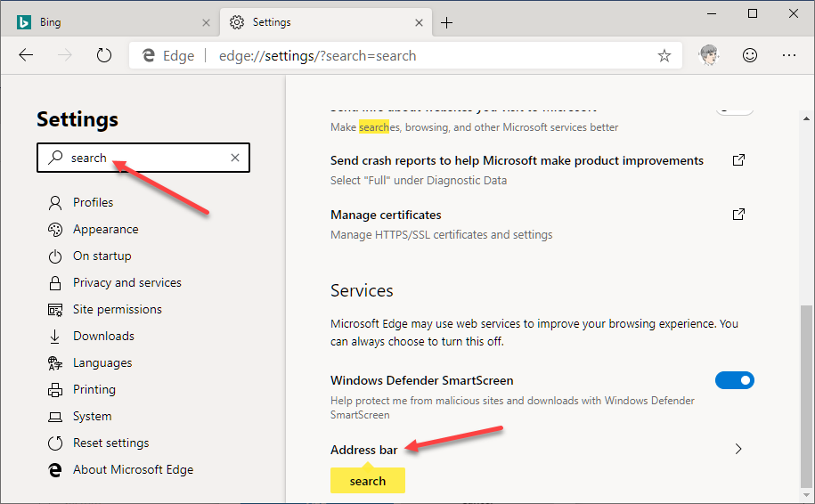815x504 pixels.
Task: Open a new tab with plus button
Action: (446, 23)
